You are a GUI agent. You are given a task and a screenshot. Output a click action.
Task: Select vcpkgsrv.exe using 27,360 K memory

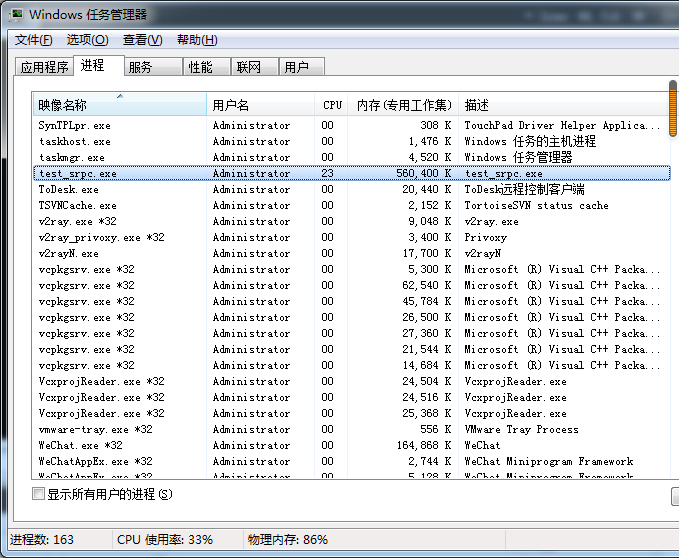coord(351,334)
